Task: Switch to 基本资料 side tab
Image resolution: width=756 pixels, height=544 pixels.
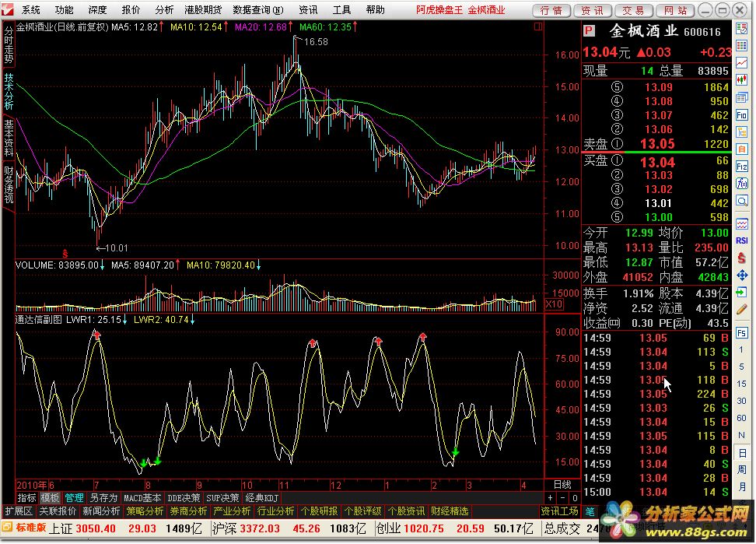Action: [9, 138]
